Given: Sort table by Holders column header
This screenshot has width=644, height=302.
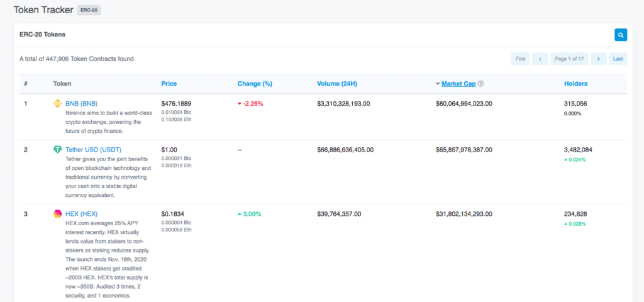Looking at the screenshot, I should pos(575,84).
